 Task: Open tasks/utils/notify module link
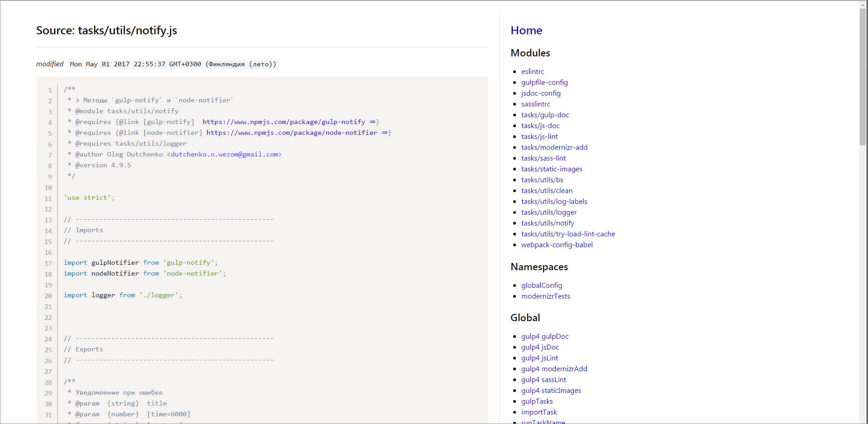tap(548, 223)
